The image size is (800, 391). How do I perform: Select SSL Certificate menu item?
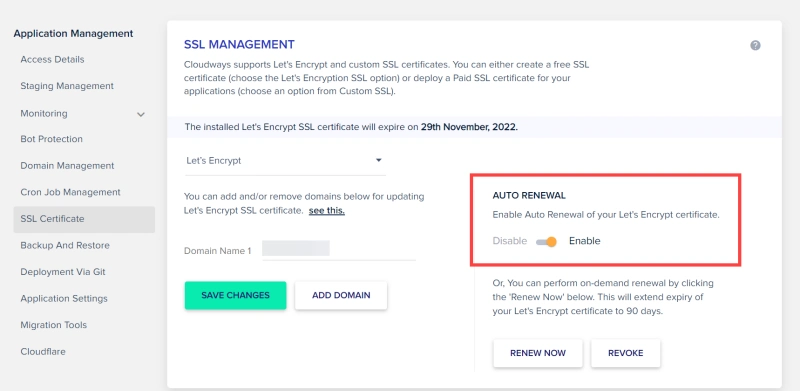coord(84,219)
